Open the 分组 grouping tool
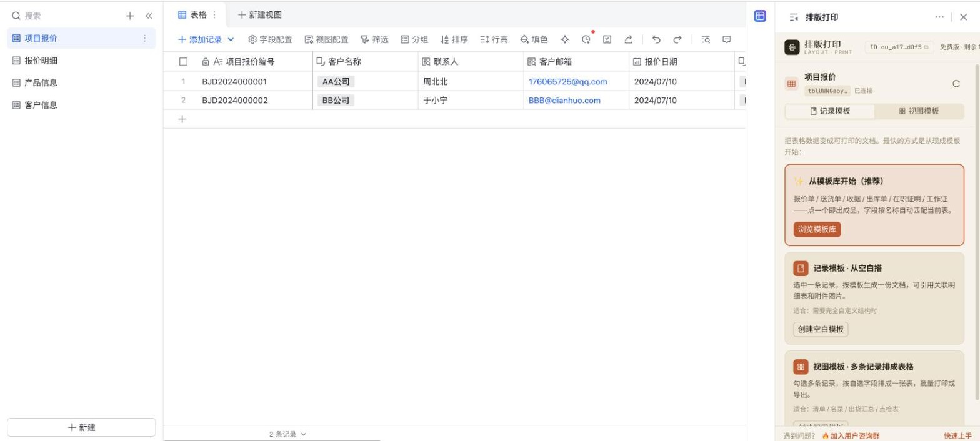Viewport: 980px width, 441px height. [x=414, y=39]
